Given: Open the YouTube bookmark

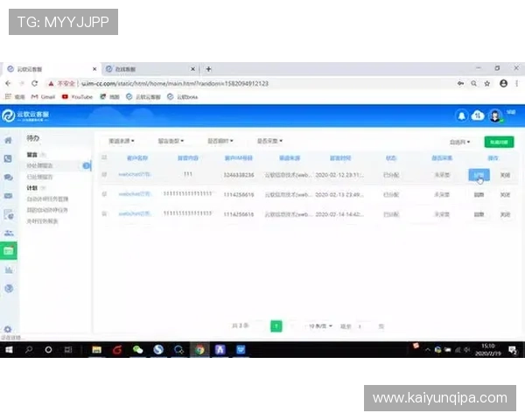Looking at the screenshot, I should pyautogui.click(x=77, y=97).
